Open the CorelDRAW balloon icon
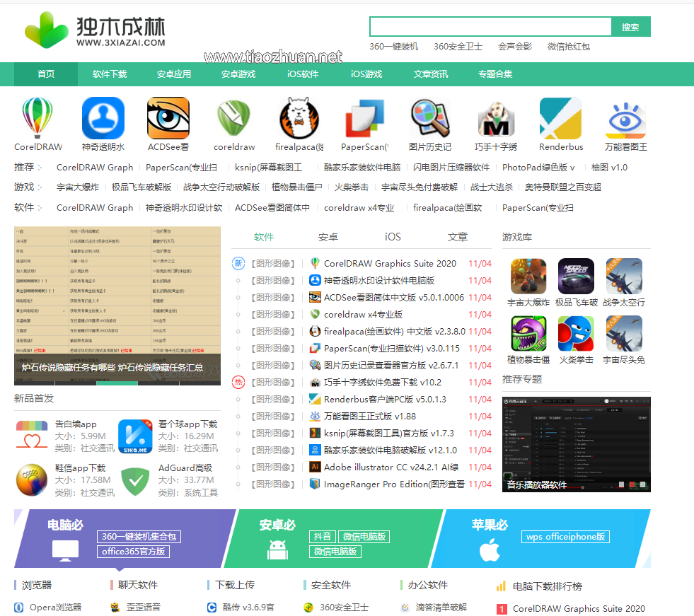This screenshot has height=616, width=694. pos(37,118)
